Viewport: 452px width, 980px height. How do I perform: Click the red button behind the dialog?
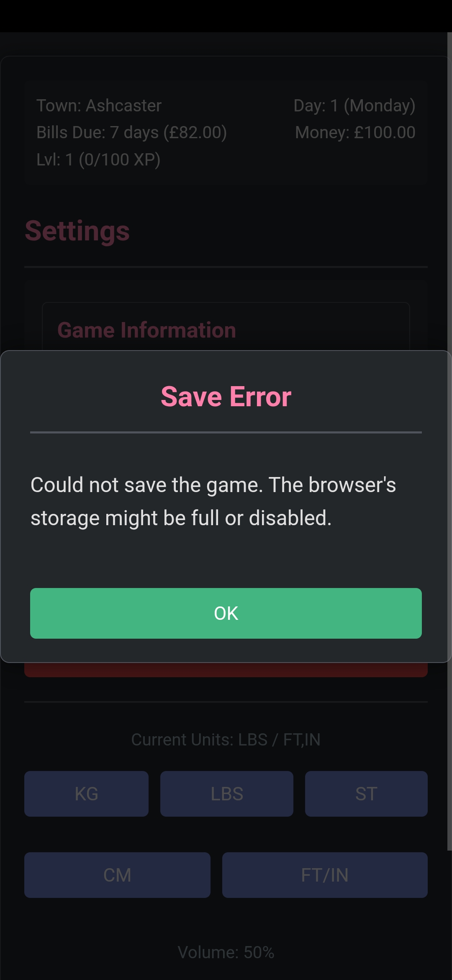click(x=226, y=670)
